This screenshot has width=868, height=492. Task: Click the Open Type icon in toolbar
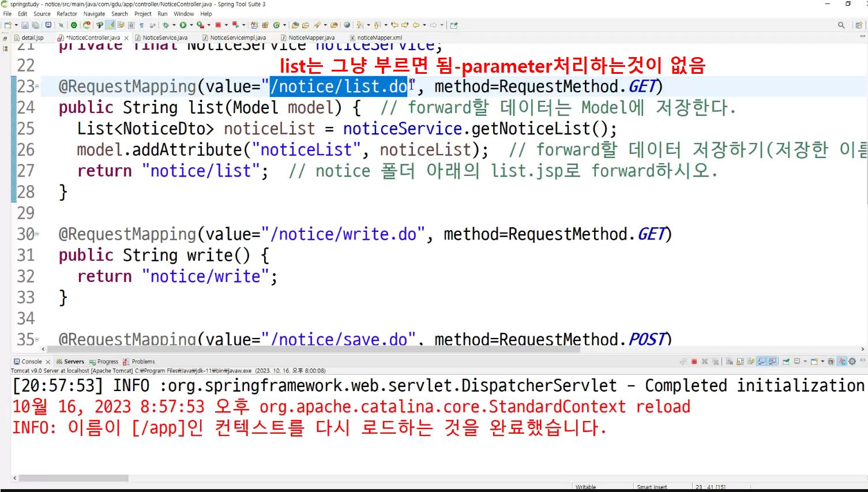[x=295, y=25]
